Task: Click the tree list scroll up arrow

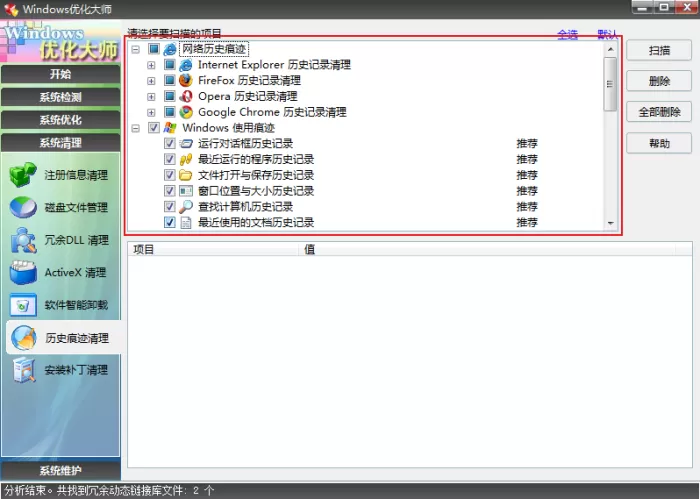Action: [610, 49]
